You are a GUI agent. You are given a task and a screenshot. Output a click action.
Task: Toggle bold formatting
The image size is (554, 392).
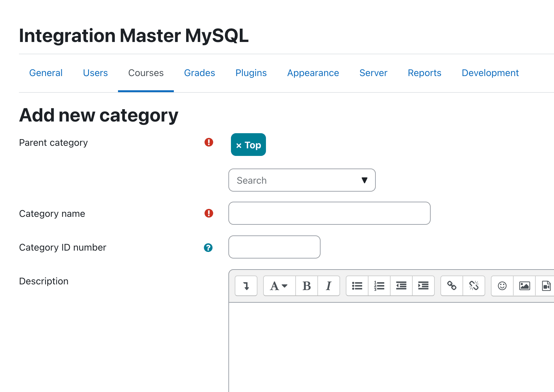tap(307, 286)
